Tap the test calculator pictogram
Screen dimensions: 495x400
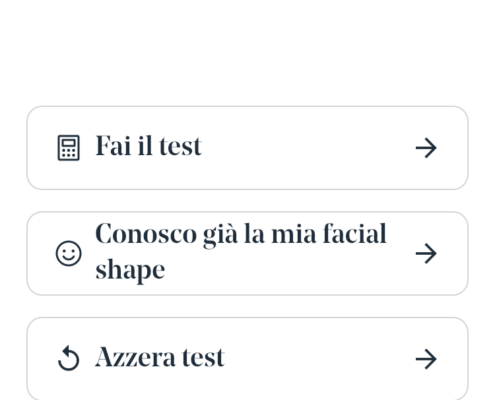[69, 148]
